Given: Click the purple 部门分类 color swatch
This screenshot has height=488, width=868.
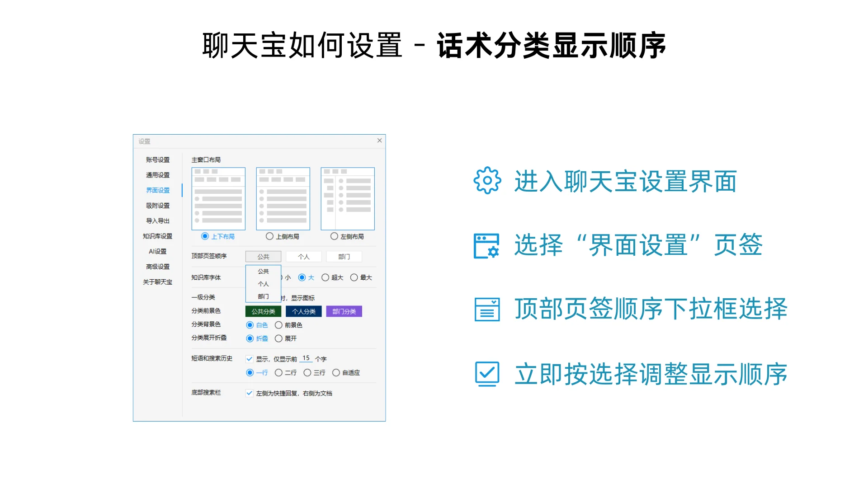Looking at the screenshot, I should [344, 311].
